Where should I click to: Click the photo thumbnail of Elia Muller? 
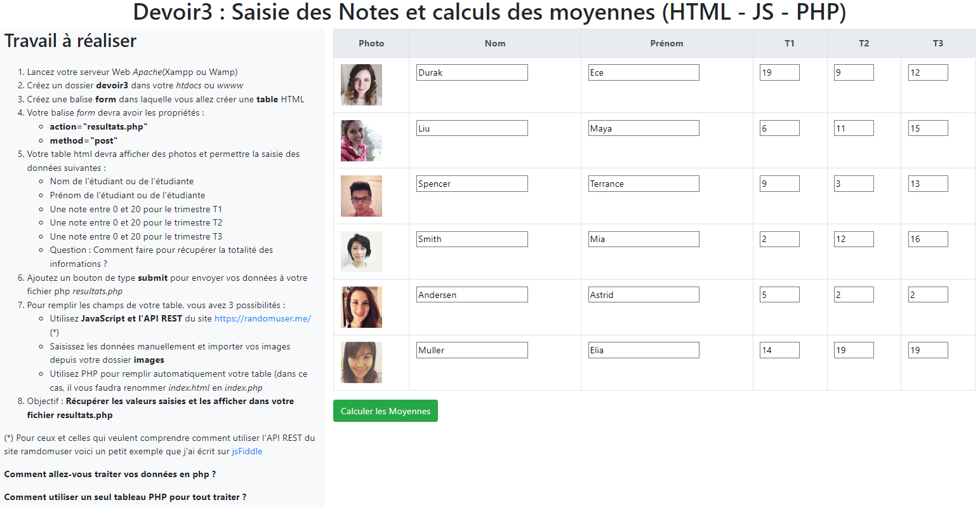[361, 362]
